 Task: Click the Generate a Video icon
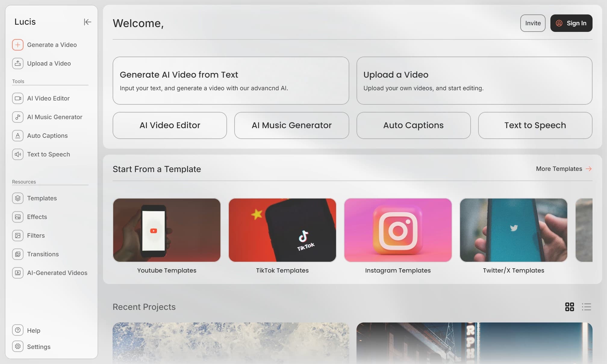[x=18, y=45]
